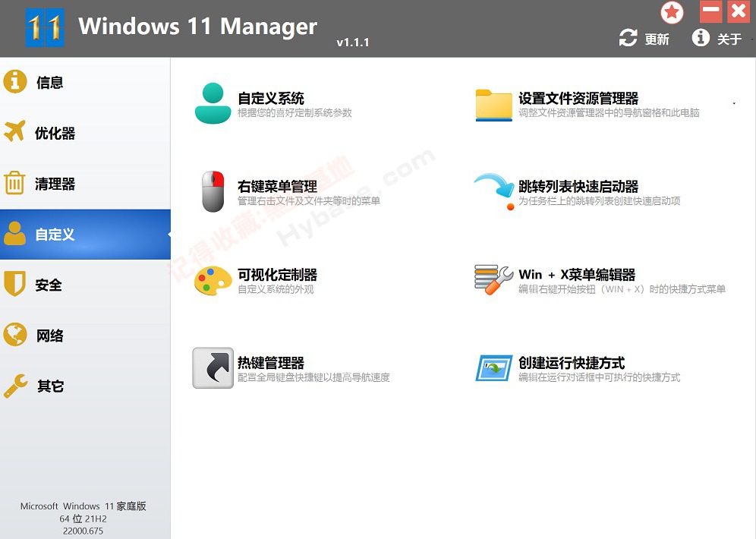Viewport: 756px width, 539px height.
Task: Open 创建运行快捷方式 tool
Action: (572, 363)
